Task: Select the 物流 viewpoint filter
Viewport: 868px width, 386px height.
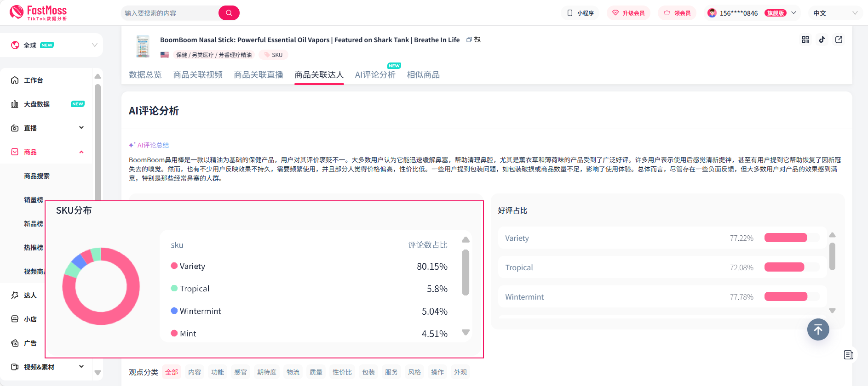Action: coord(293,372)
